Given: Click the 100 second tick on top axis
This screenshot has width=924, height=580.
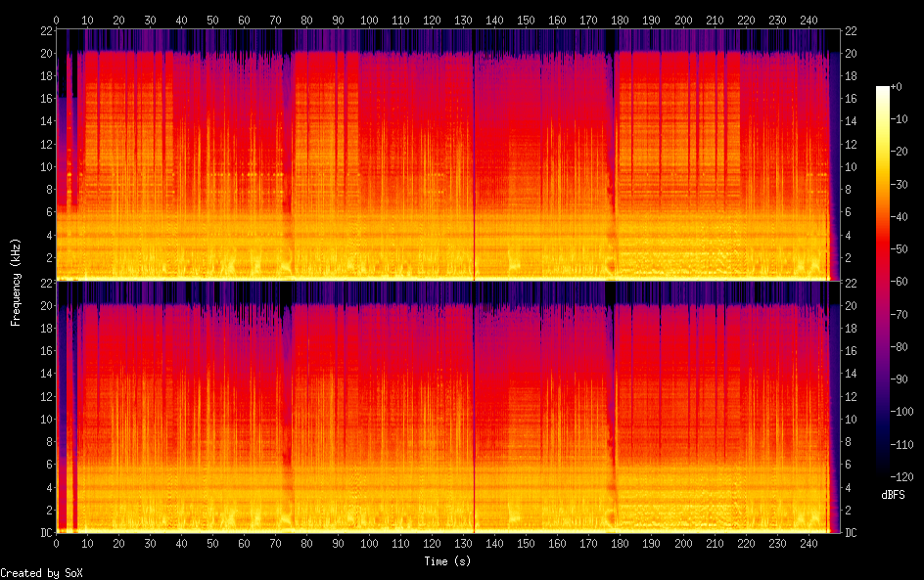Looking at the screenshot, I should click(369, 20).
